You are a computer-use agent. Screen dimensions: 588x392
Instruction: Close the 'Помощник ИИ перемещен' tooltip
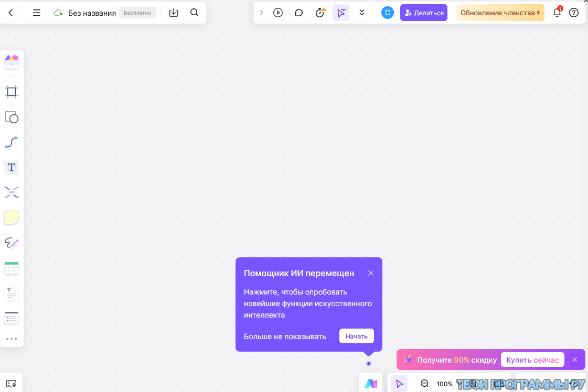371,273
